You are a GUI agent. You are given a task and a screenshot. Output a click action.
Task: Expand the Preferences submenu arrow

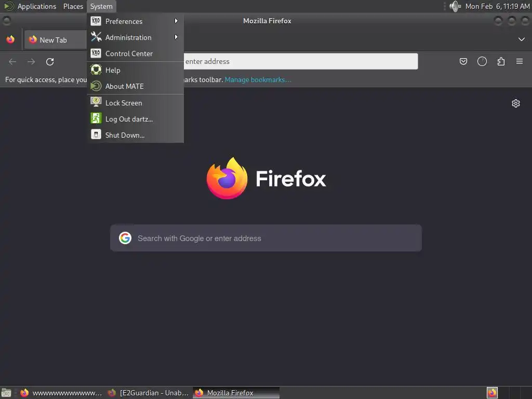tap(176, 21)
